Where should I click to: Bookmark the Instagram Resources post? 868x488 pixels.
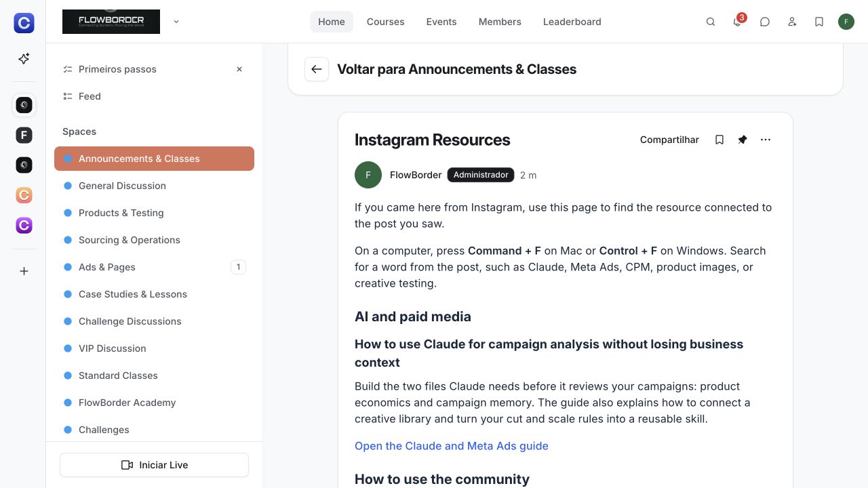coord(719,140)
